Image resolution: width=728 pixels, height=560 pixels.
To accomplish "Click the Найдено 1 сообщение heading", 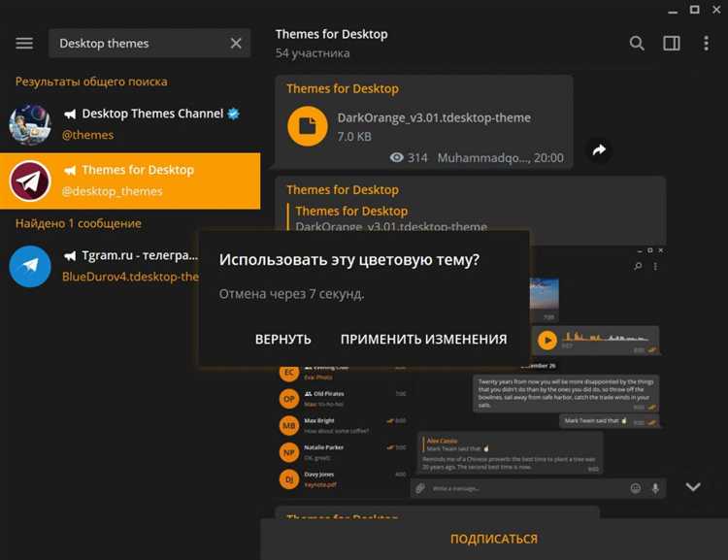I will [79, 223].
